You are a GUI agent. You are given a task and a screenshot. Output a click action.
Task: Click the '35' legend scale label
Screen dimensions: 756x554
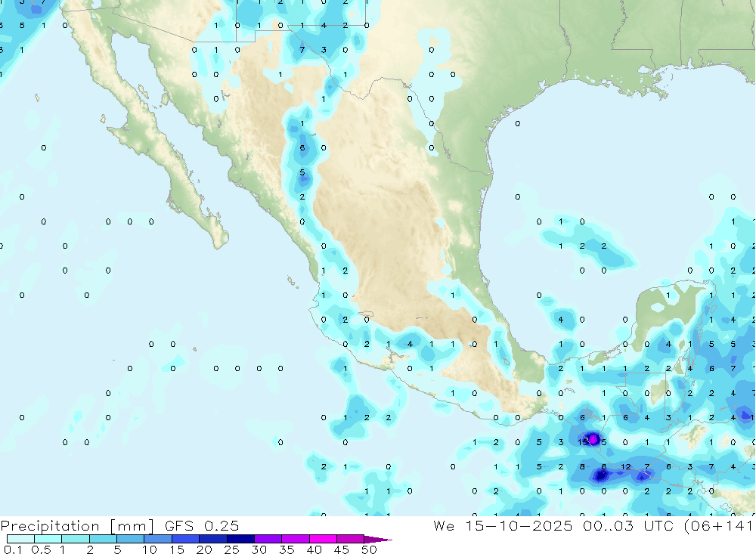pos(287,549)
